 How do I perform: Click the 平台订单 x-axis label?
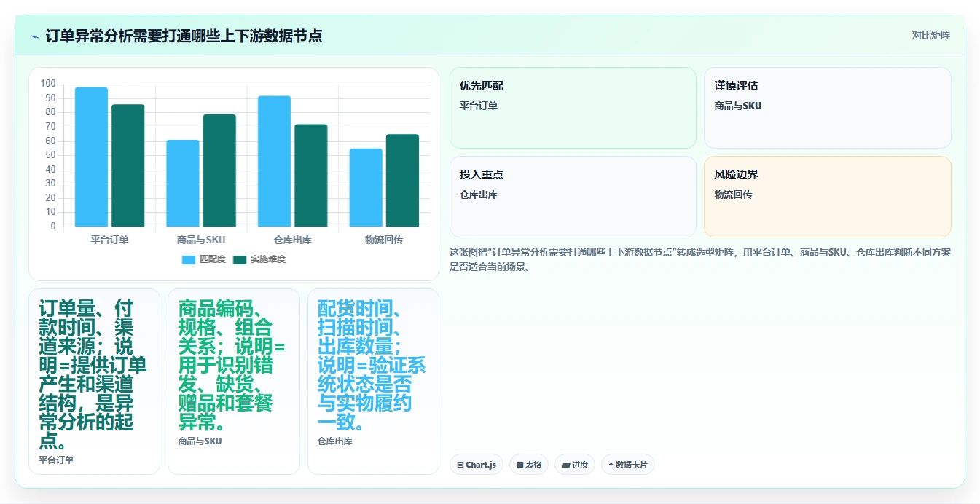click(x=110, y=240)
